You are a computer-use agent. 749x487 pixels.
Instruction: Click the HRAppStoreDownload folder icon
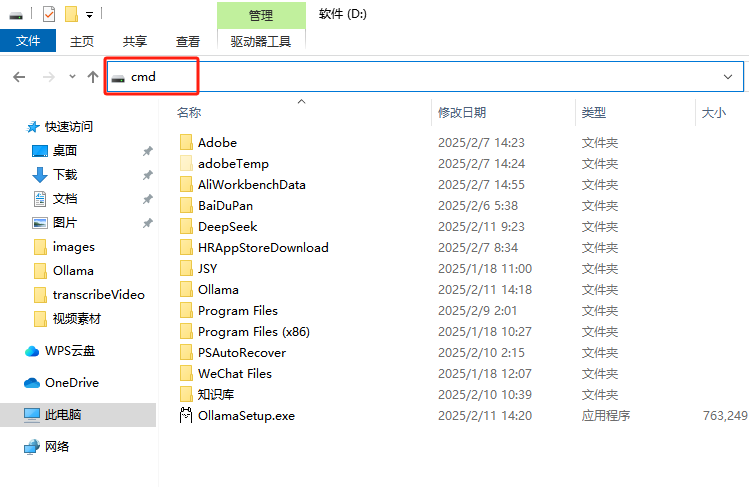[186, 247]
